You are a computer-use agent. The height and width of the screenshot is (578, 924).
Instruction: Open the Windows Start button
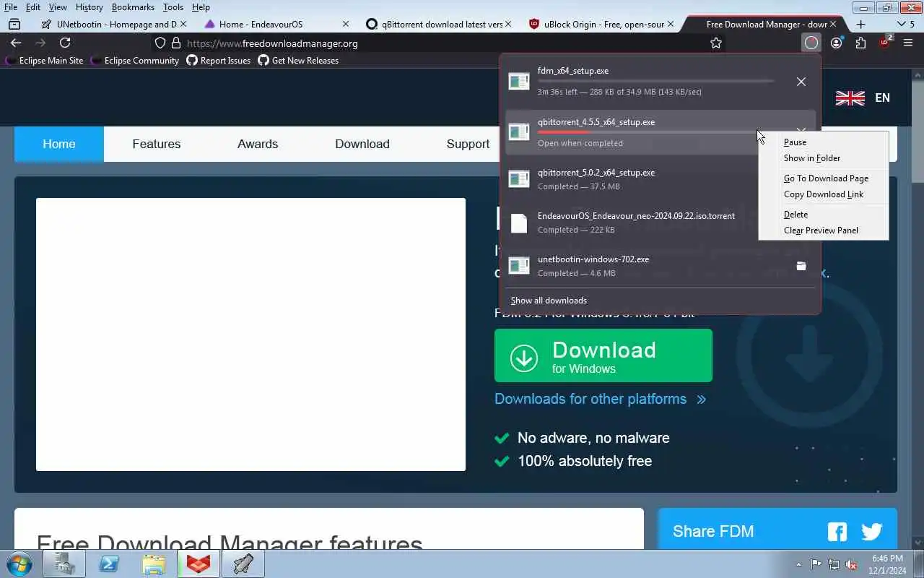click(x=19, y=564)
